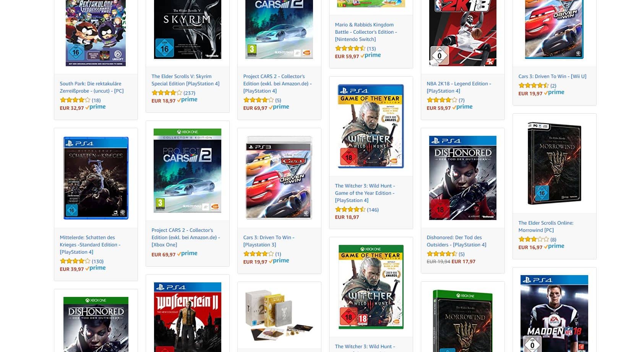The width and height of the screenshot is (644, 352).
Task: Open Dishonored: Der Tod des Outsiders link
Action: [456, 241]
